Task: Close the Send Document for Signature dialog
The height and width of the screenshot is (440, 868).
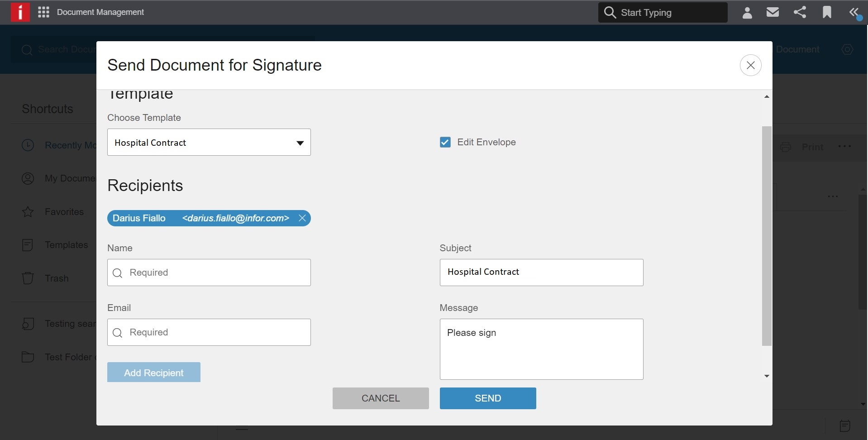Action: point(750,65)
